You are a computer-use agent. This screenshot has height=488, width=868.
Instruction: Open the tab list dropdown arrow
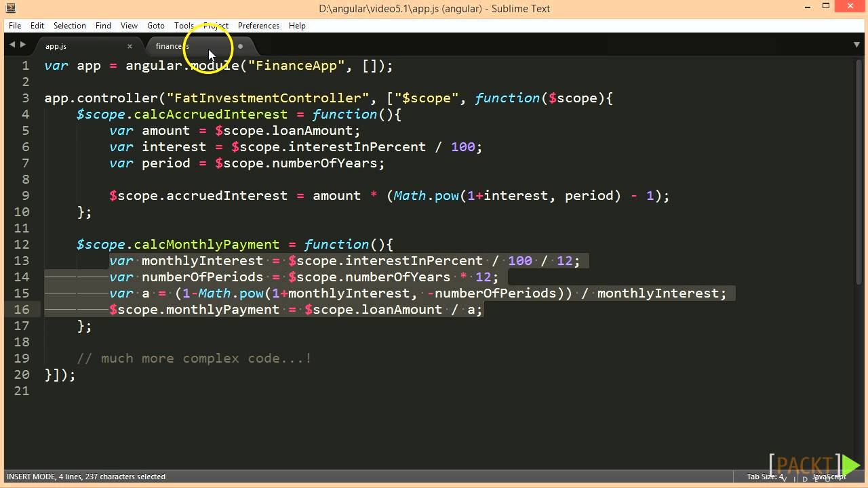point(856,45)
